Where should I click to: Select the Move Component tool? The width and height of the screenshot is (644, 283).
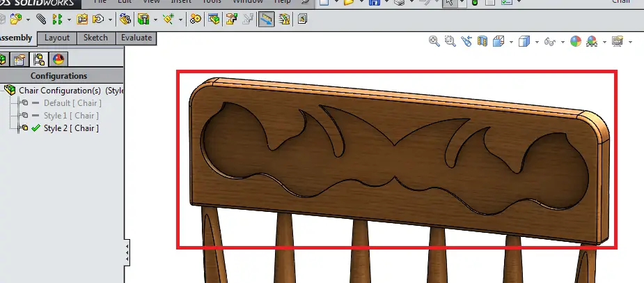(99, 19)
